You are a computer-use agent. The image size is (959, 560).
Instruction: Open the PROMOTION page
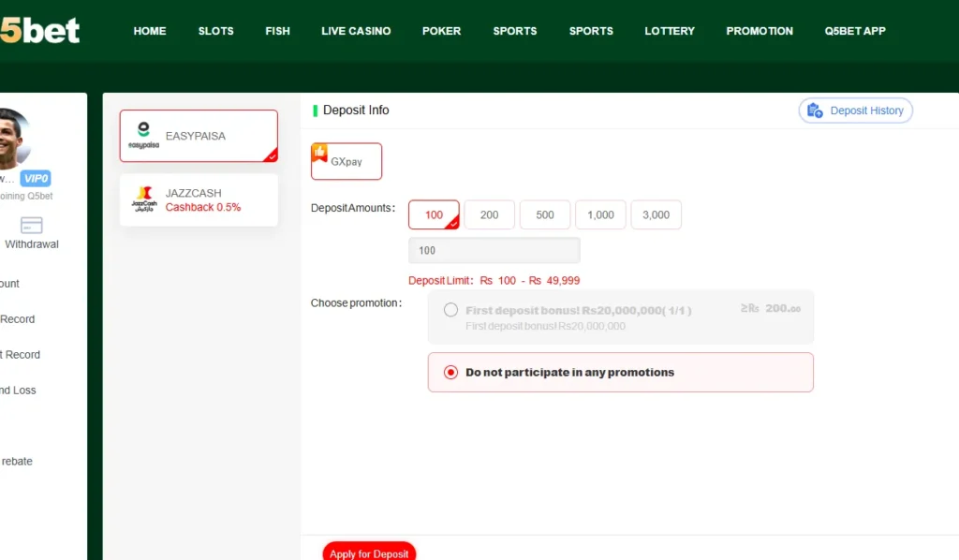point(760,31)
